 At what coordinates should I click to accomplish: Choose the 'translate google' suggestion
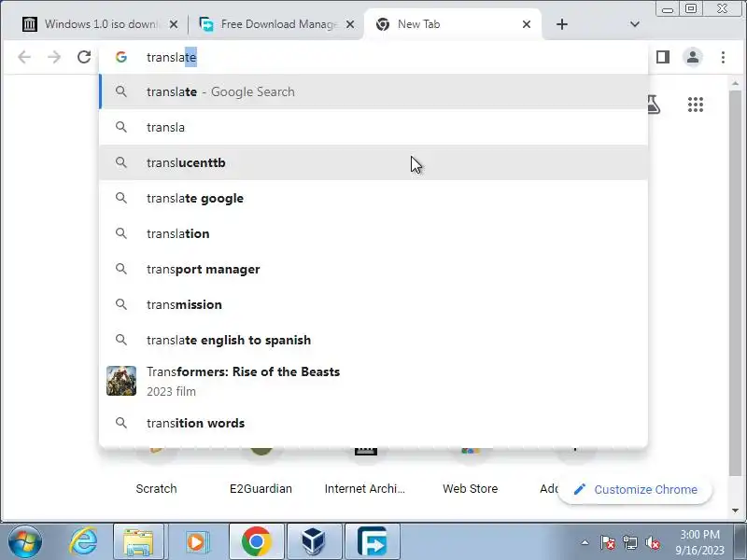(x=373, y=198)
